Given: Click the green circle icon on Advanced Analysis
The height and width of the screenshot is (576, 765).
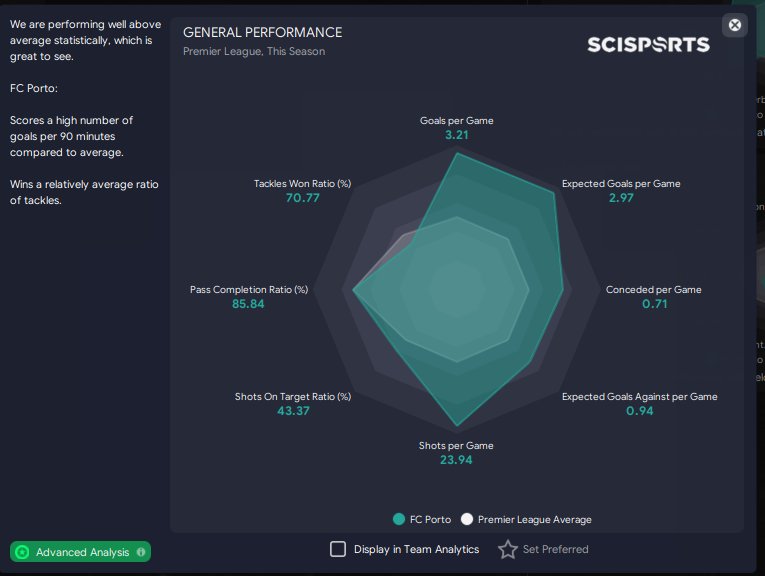Looking at the screenshot, I should coord(22,552).
